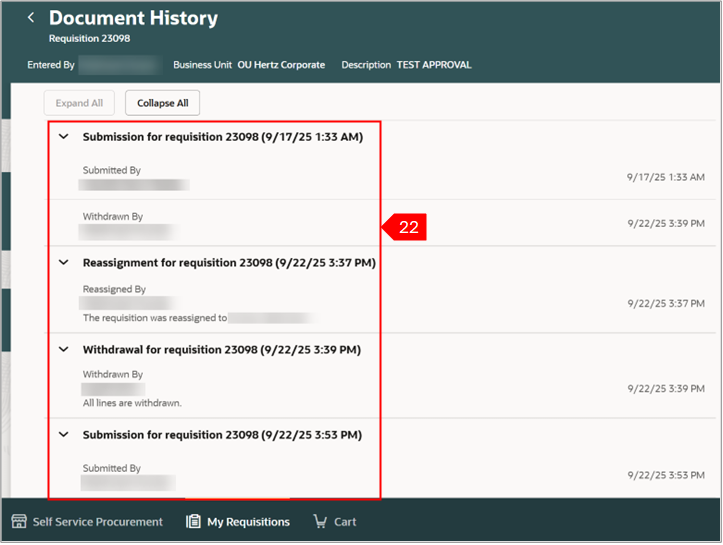The width and height of the screenshot is (723, 545).
Task: Go to the Cart tab
Action: coord(344,521)
